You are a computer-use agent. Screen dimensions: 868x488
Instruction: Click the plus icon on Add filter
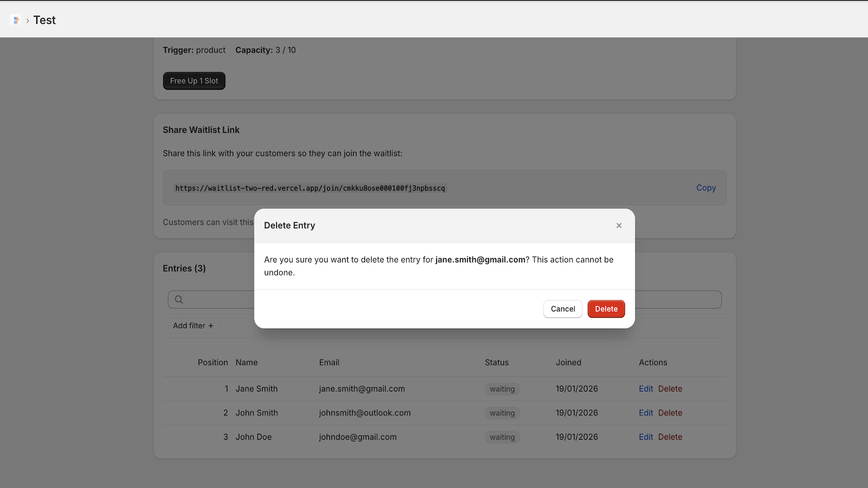[210, 325]
